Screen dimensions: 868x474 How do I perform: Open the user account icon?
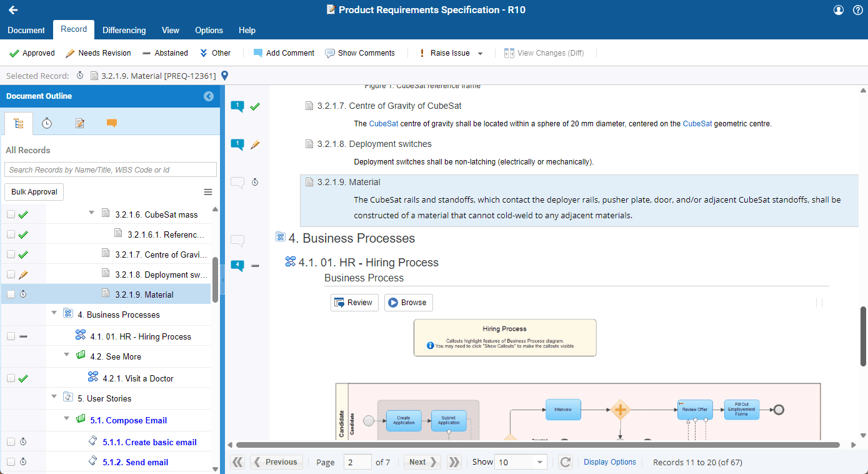coord(839,10)
